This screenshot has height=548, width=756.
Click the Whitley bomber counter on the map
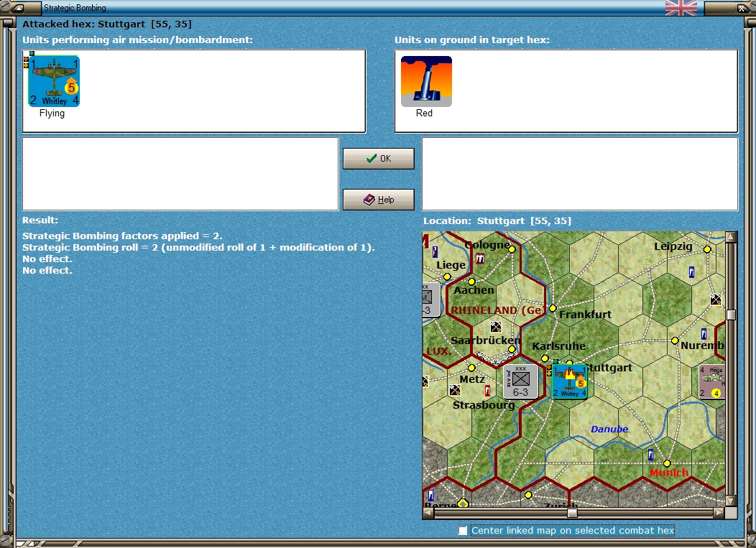point(569,381)
